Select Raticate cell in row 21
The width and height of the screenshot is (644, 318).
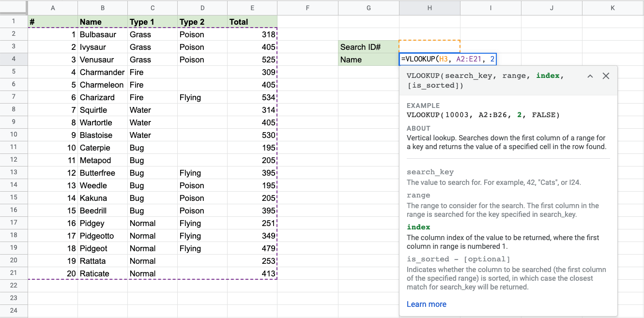[102, 273]
